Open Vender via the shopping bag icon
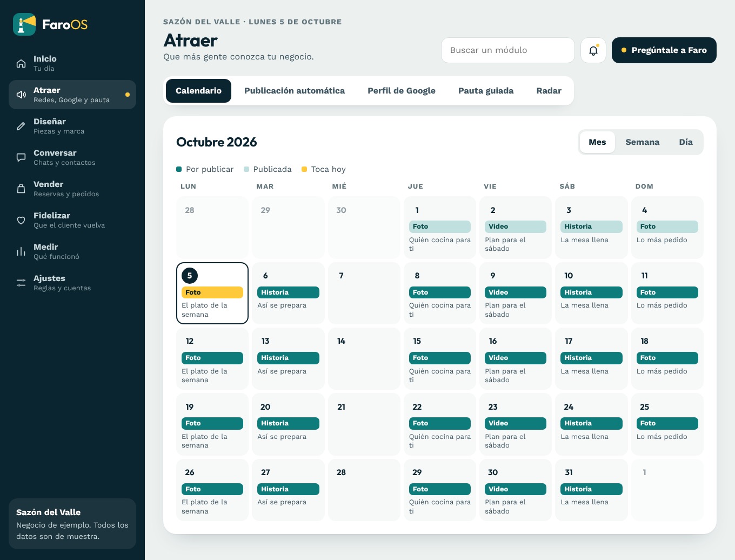Screen dimensions: 735x560 point(21,189)
